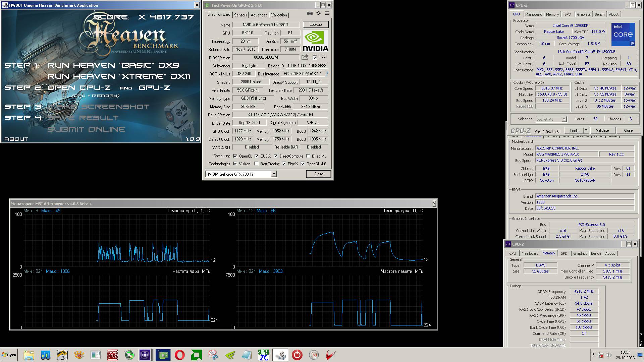This screenshot has width=644, height=362.
Task: Click the CPU temperature graph in Afterburner
Action: click(117, 240)
